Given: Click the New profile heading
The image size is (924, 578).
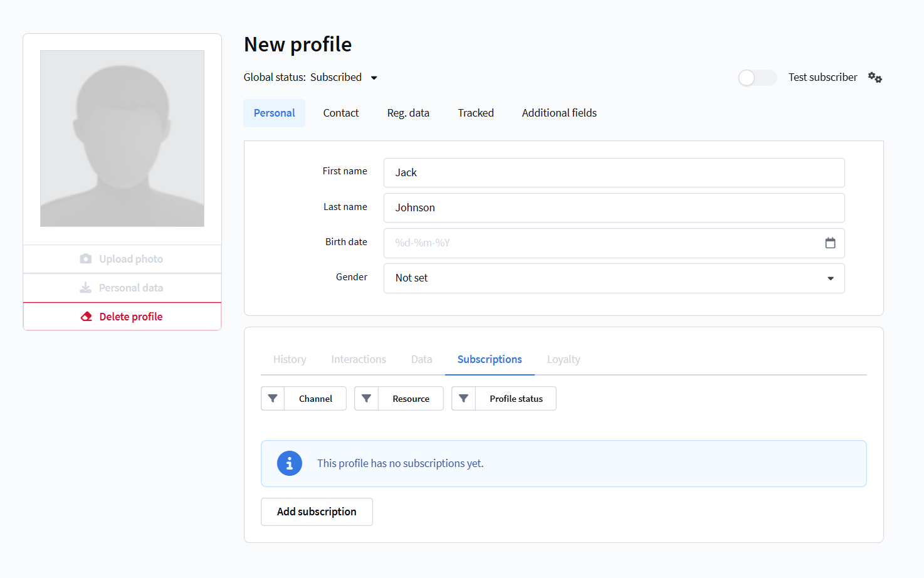Looking at the screenshot, I should (298, 45).
